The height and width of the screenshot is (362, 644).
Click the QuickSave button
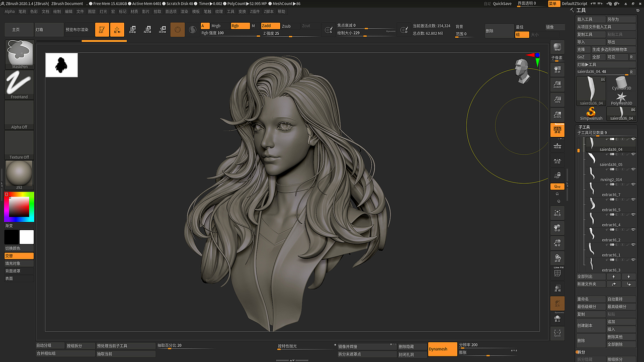click(x=502, y=4)
